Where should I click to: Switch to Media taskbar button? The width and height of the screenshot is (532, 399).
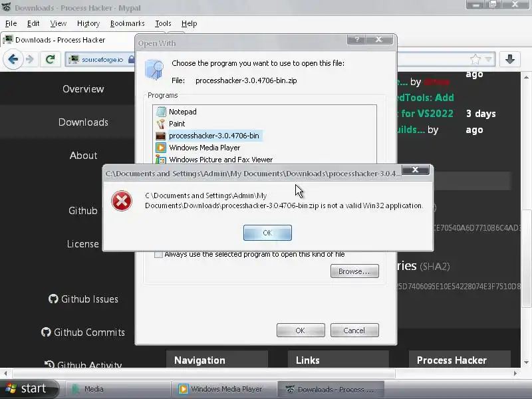(117, 389)
